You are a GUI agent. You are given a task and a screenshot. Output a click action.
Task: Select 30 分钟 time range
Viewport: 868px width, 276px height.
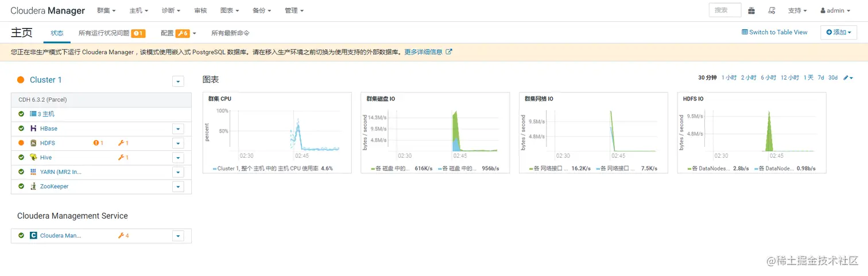point(707,77)
